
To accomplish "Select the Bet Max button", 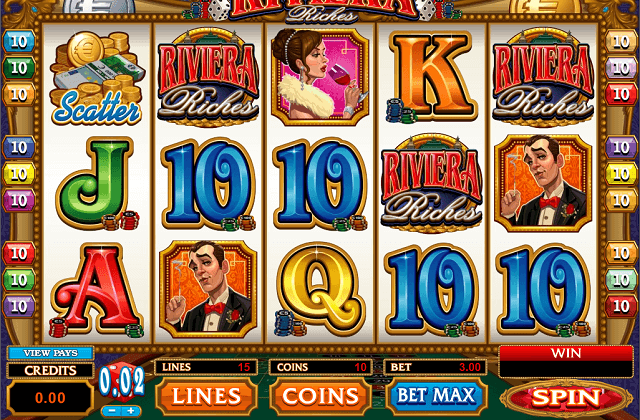I will (x=436, y=396).
